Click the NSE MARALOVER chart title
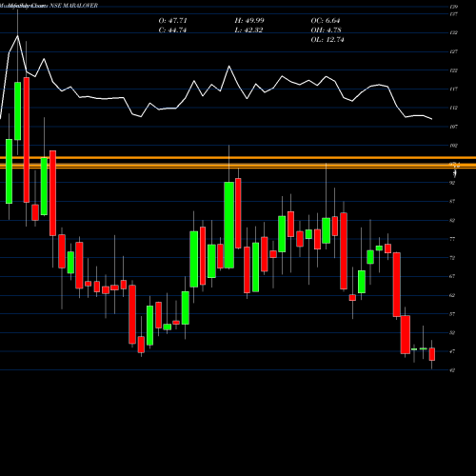 73,6
